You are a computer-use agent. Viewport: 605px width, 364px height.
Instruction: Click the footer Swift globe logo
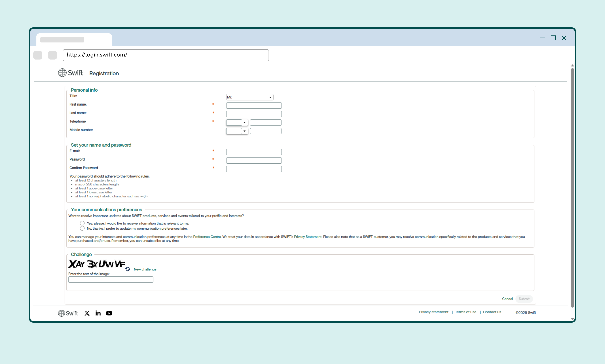(68, 313)
